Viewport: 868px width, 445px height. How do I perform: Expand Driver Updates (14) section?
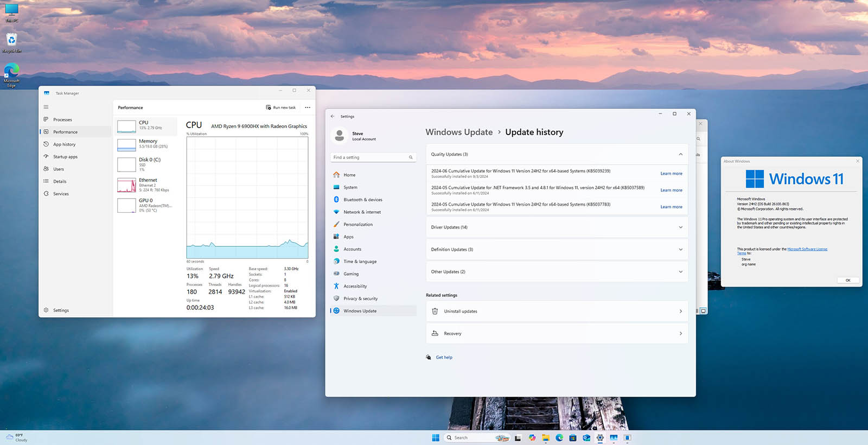point(557,227)
